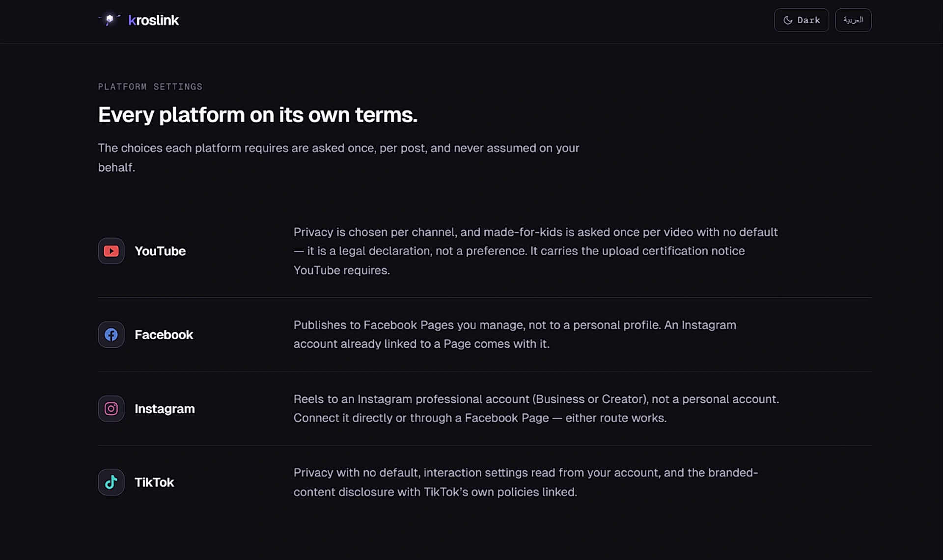Switch language to Arabic (العربية)
Viewport: 943px width, 560px height.
(853, 20)
